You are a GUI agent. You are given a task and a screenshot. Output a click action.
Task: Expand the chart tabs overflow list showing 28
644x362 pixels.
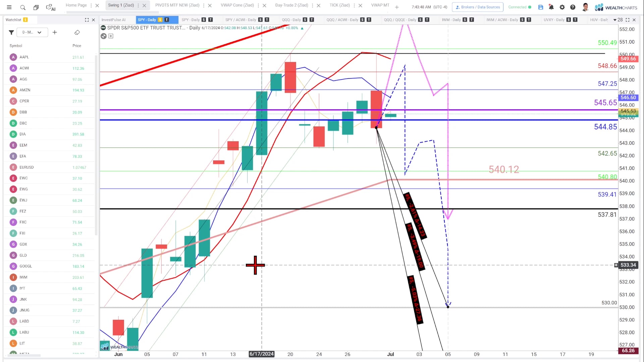(618, 20)
